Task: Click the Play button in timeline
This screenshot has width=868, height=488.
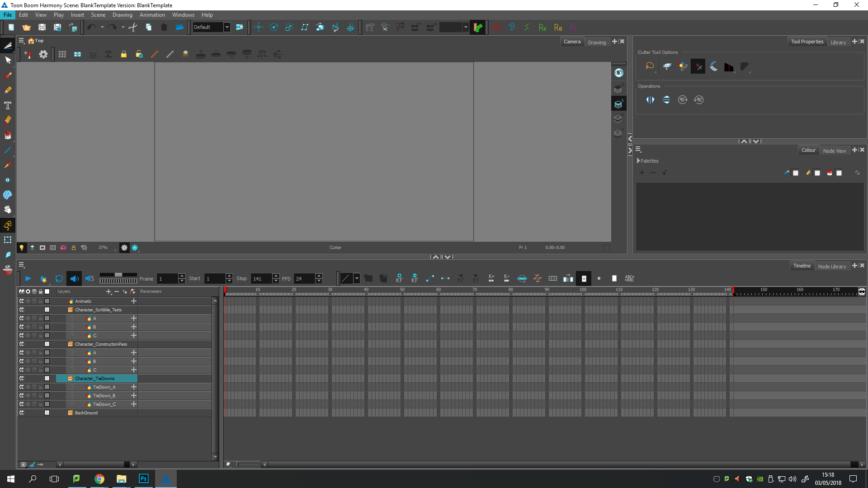Action: tap(28, 279)
